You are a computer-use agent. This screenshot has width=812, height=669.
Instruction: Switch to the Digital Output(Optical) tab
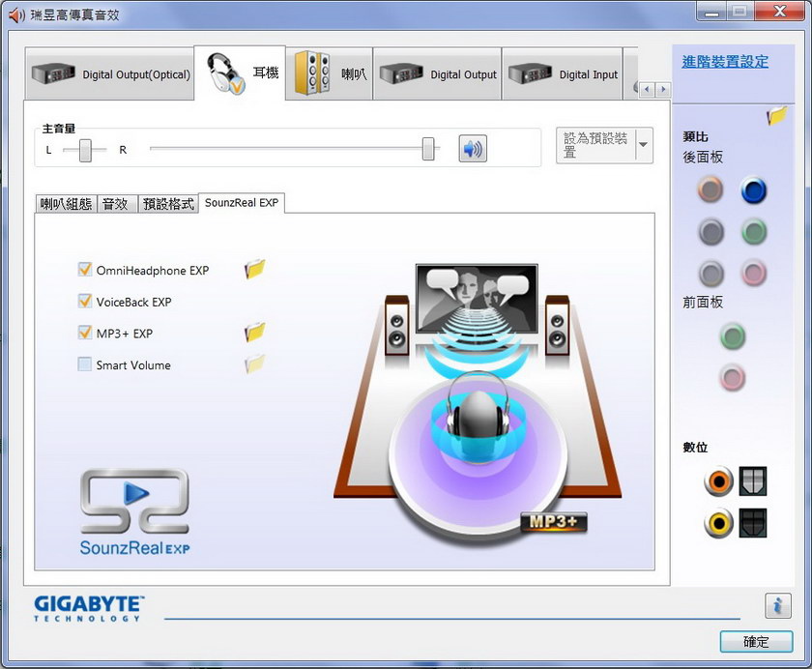pos(110,74)
